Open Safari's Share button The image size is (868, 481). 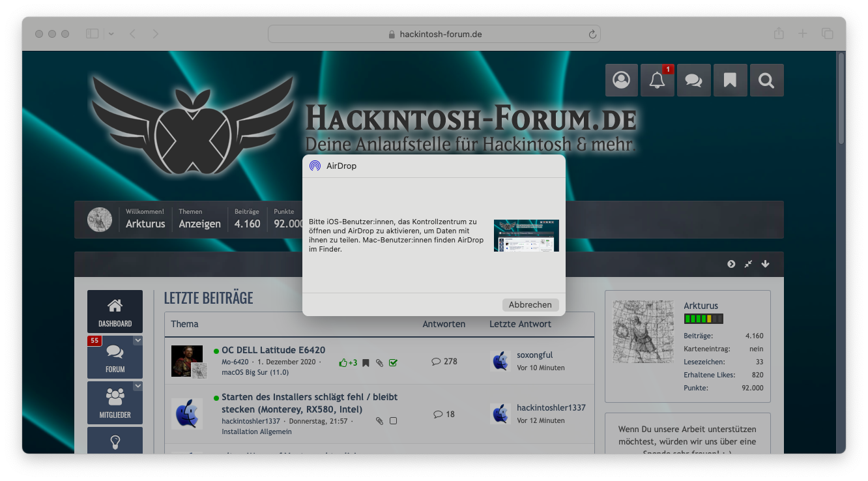[779, 33]
